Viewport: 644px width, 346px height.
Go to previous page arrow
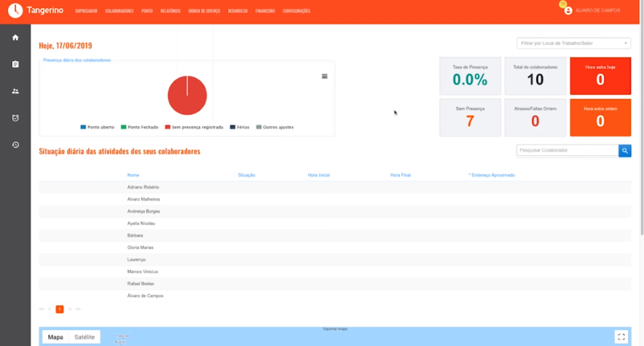point(49,309)
